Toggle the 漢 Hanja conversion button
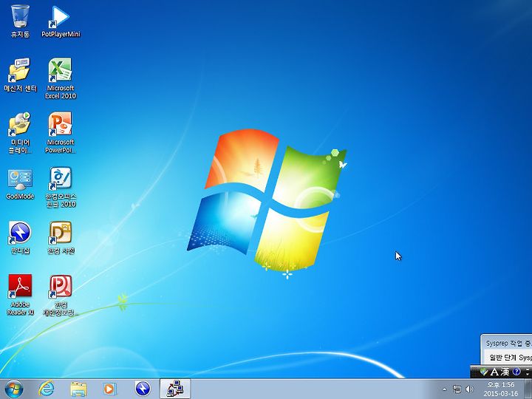This screenshot has width=532, height=399. pos(505,372)
